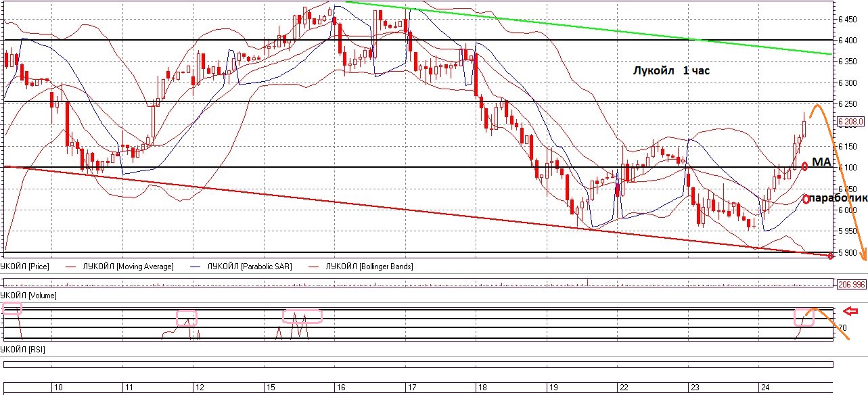868x395 pixels.
Task: Select date 22 on the time axis
Action: (623, 388)
